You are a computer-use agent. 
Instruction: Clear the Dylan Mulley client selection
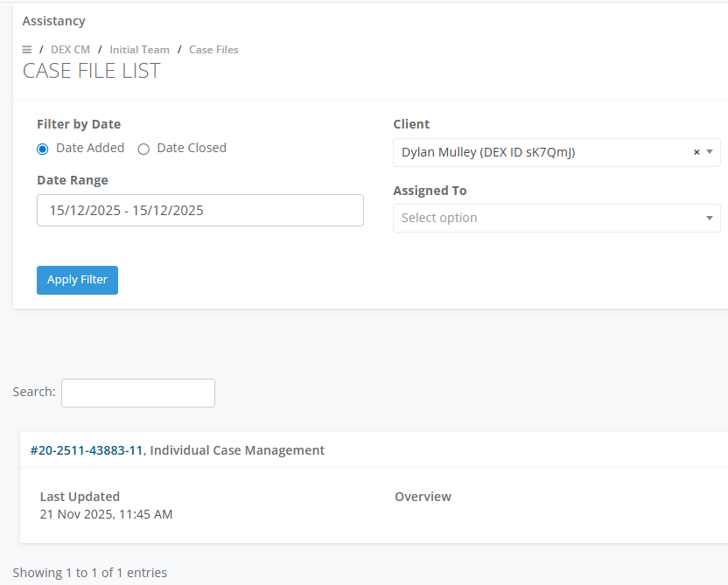click(x=696, y=152)
